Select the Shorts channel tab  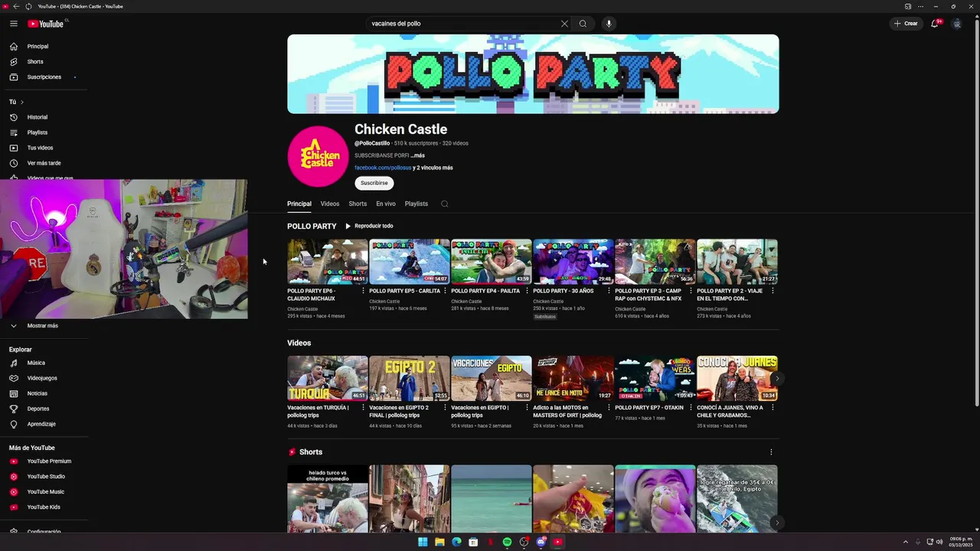point(358,204)
